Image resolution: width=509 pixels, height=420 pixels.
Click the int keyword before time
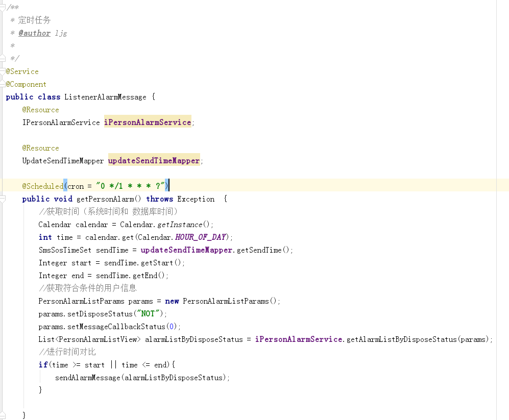point(45,237)
